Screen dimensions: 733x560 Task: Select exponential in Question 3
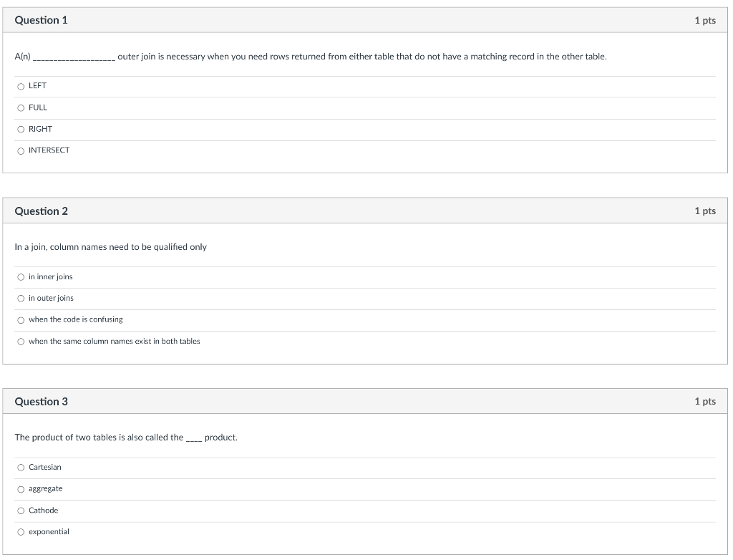pos(21,532)
